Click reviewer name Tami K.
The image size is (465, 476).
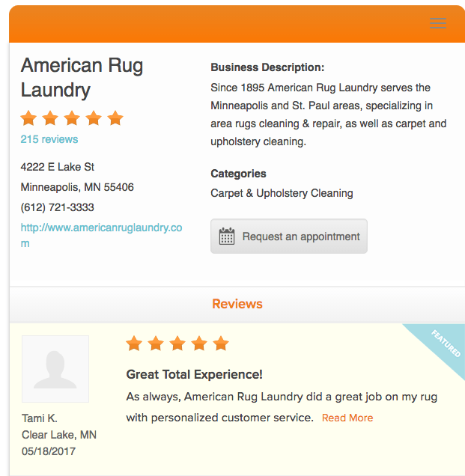[x=40, y=418]
